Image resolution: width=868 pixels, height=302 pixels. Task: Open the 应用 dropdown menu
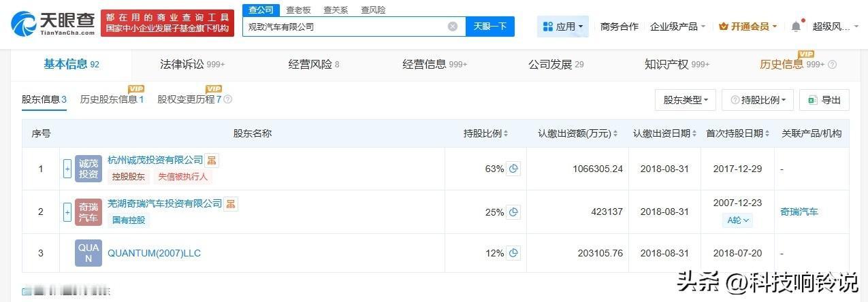pos(563,27)
